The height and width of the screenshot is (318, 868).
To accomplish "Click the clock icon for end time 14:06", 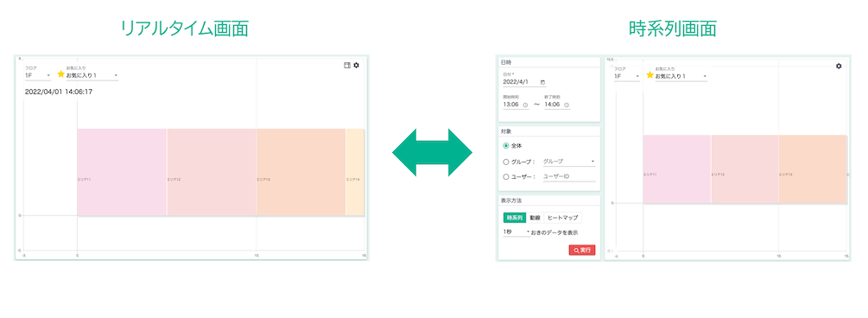I will point(567,105).
